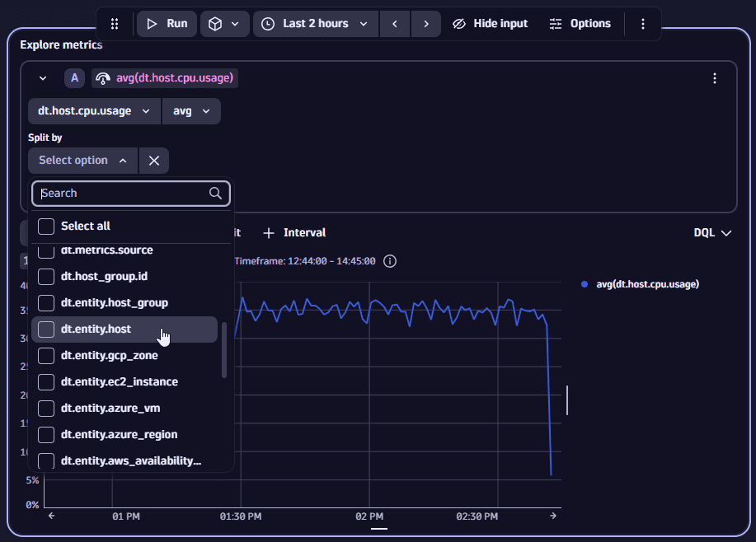The width and height of the screenshot is (756, 542).
Task: Open the dt.host.cpu.usage metric dropdown
Action: pos(95,111)
